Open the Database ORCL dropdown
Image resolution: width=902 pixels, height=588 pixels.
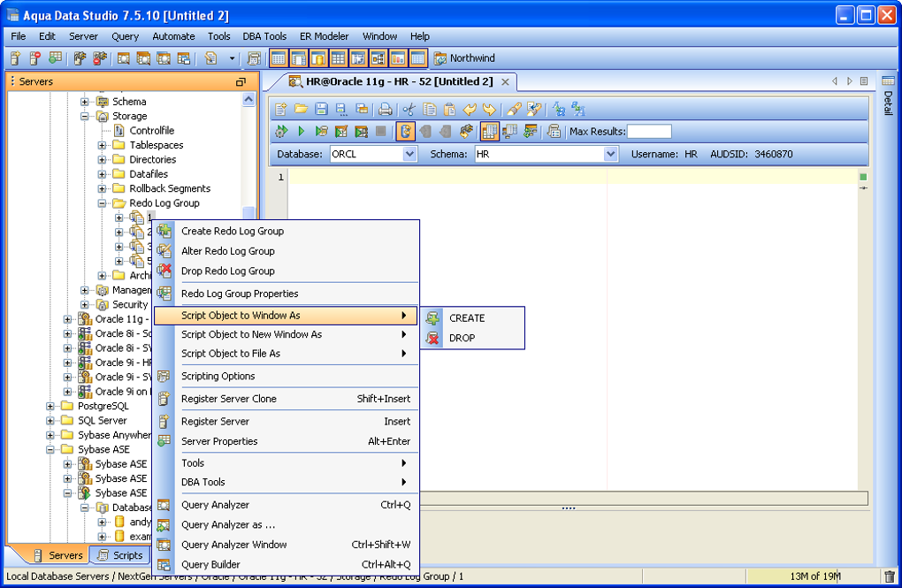coord(409,154)
